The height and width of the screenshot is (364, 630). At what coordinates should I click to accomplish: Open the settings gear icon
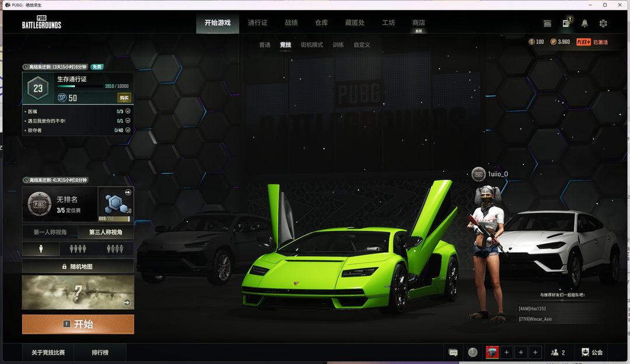603,23
